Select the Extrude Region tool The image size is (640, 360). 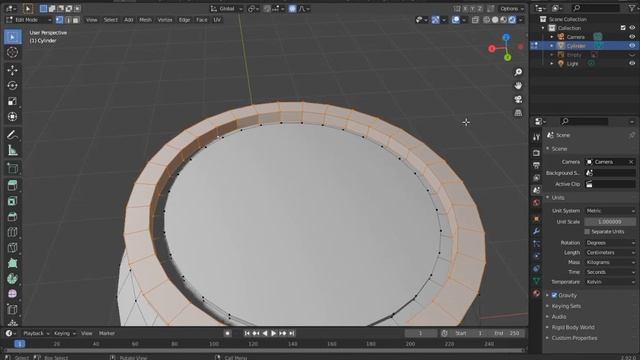[13, 186]
